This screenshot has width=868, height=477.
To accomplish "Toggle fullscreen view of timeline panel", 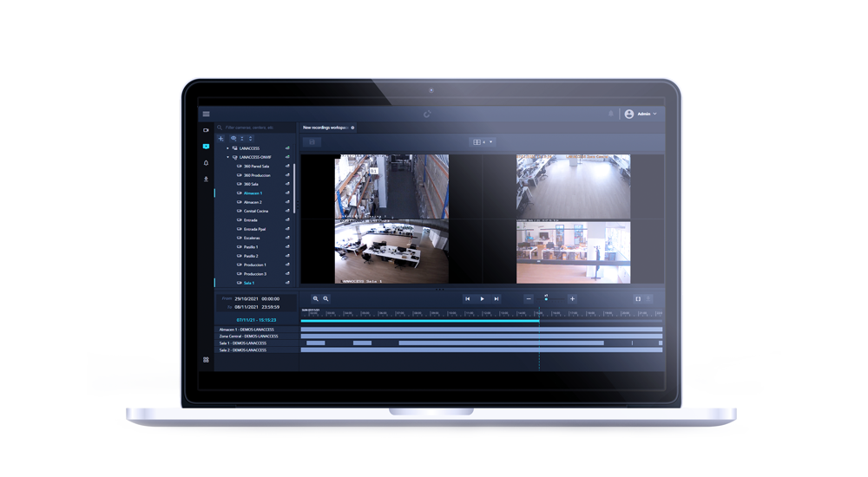I will pos(638,298).
